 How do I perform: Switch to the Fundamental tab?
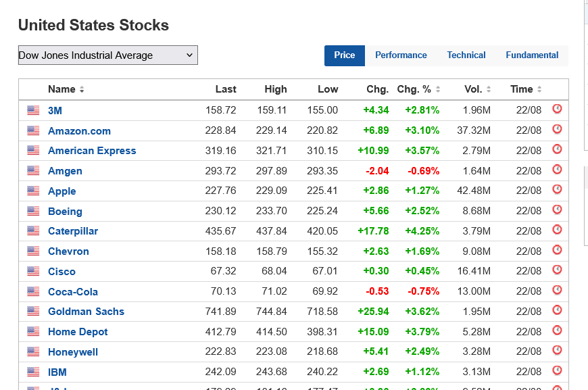[x=532, y=55]
